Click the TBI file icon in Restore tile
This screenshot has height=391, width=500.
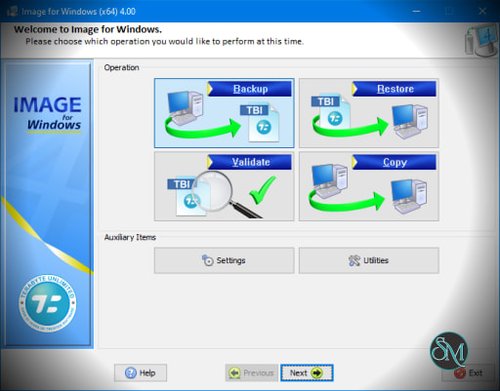331,111
